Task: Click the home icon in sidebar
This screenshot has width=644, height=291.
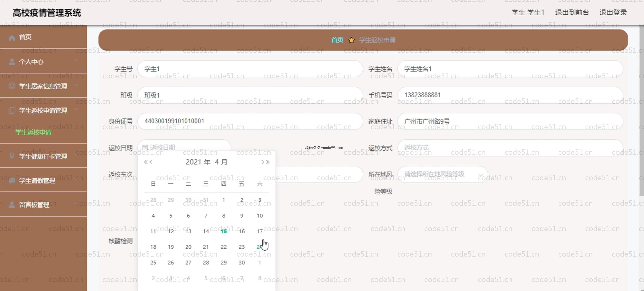Action: (12, 38)
